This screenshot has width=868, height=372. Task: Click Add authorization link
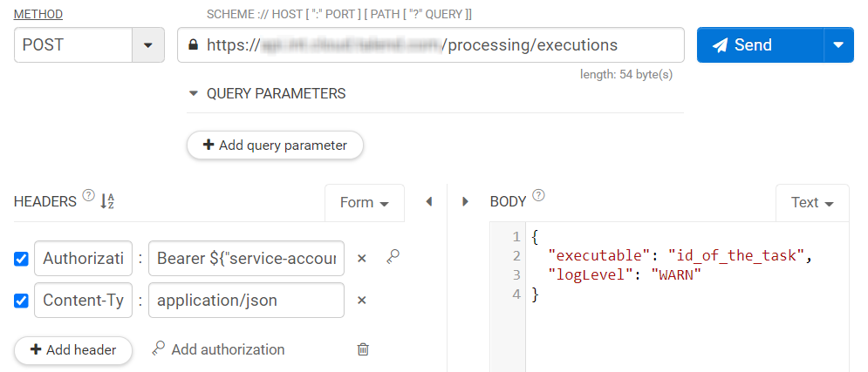tap(217, 349)
